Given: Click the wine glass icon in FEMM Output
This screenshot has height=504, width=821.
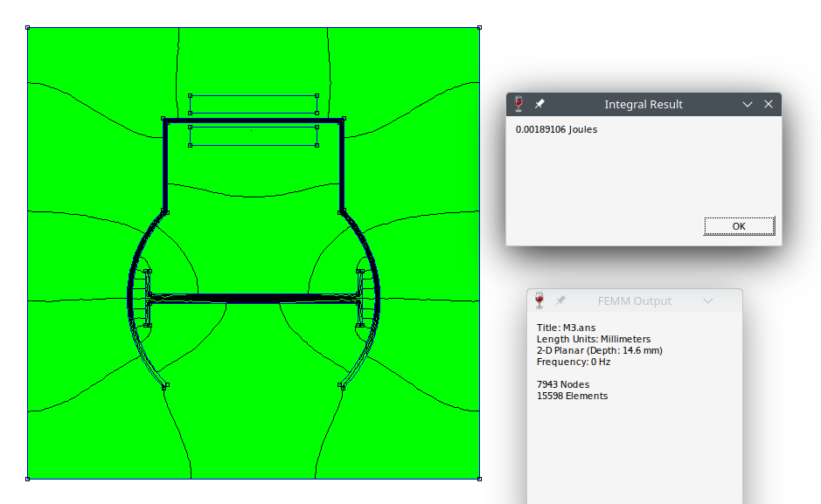Looking at the screenshot, I should (x=539, y=300).
